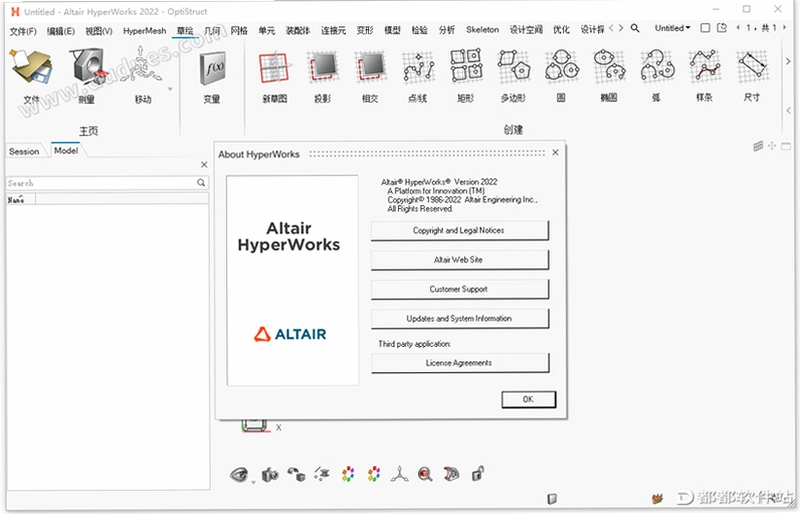The image size is (800, 514).
Task: Click the search icon in the model browser
Action: point(201,183)
